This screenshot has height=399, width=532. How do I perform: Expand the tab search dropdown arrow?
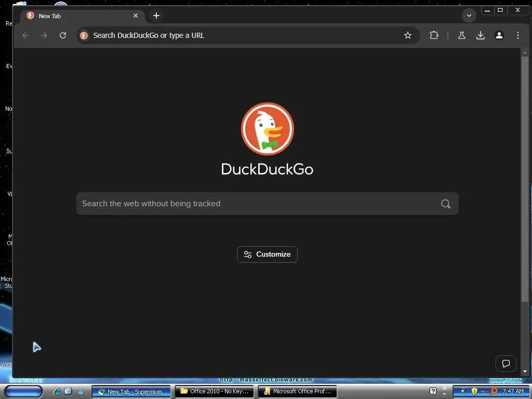(x=469, y=16)
